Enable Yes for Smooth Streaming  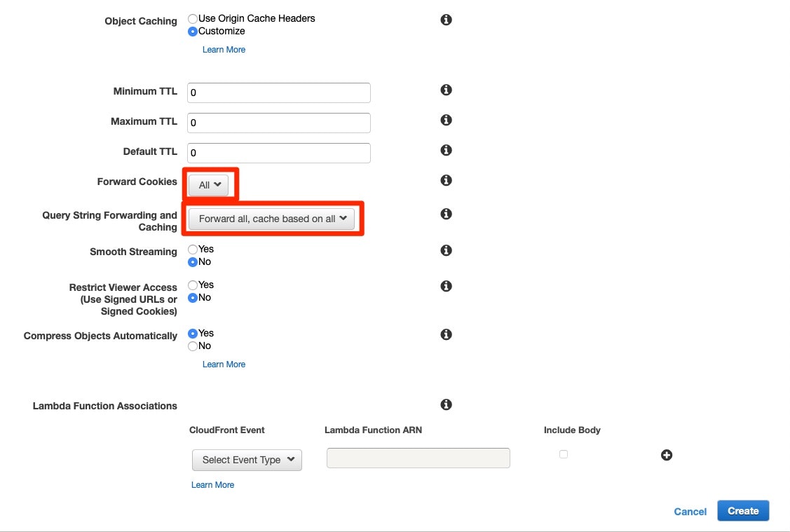[192, 249]
